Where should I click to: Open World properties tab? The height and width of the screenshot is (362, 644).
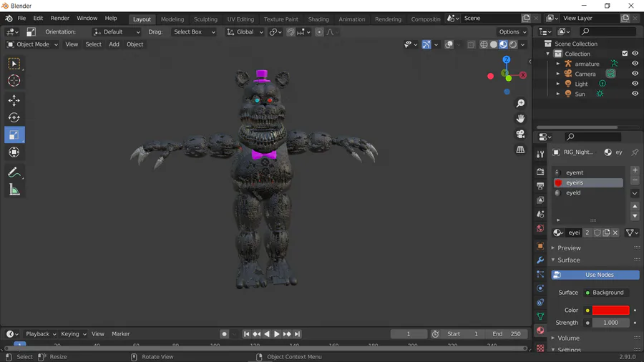(540, 228)
